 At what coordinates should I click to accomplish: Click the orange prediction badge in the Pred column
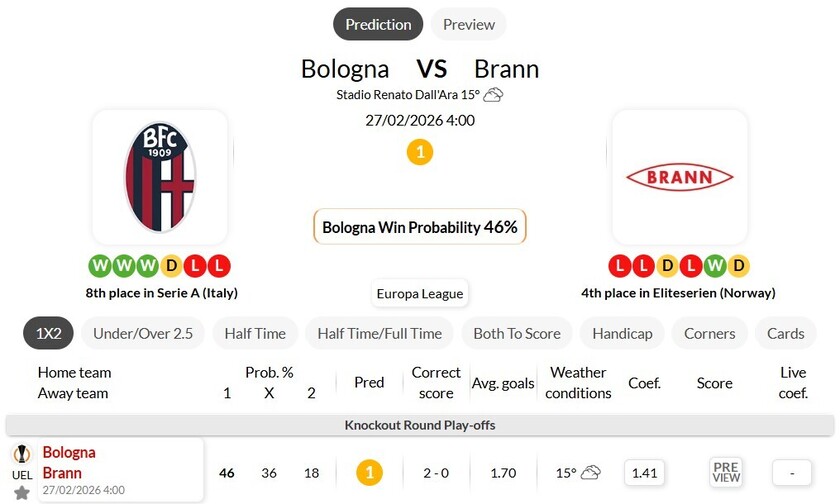click(x=369, y=472)
